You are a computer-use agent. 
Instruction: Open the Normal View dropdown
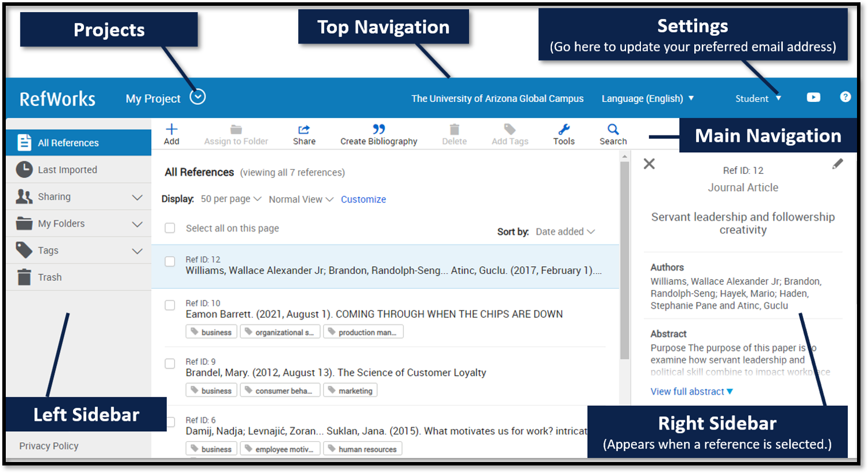pyautogui.click(x=301, y=199)
